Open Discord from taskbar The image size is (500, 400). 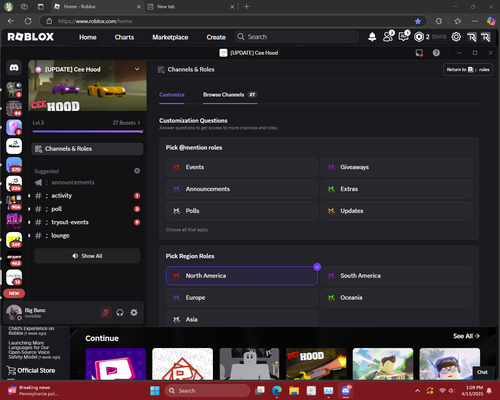click(346, 390)
